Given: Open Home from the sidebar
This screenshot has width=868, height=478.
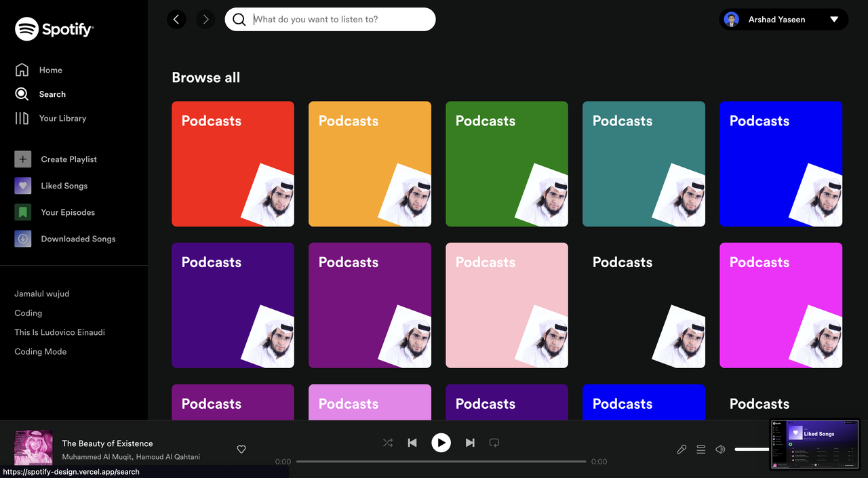Looking at the screenshot, I should tap(39, 70).
